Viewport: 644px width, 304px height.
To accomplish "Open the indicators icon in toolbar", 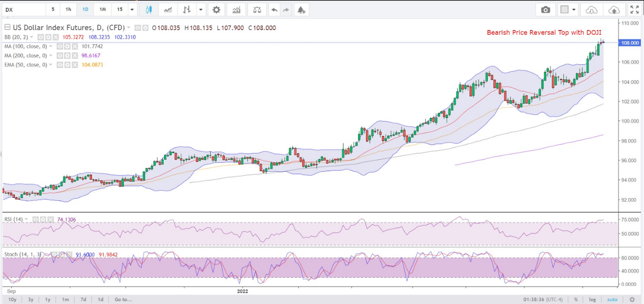I will pos(236,9).
